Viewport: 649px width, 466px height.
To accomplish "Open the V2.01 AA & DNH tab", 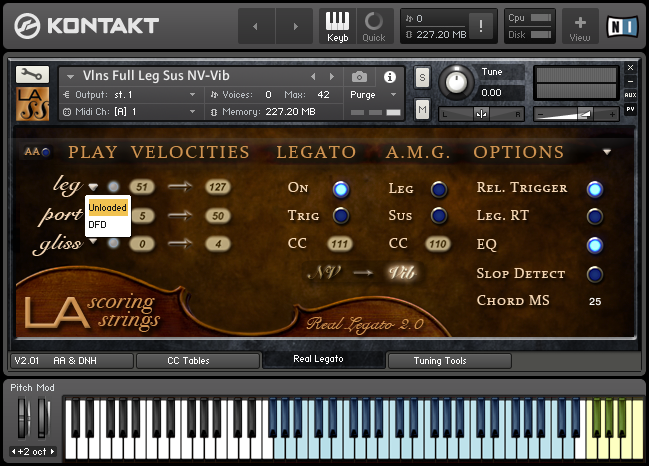I will [x=72, y=361].
